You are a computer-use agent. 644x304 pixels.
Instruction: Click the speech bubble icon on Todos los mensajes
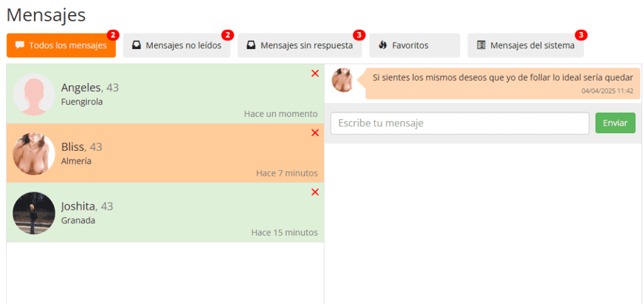click(x=20, y=45)
